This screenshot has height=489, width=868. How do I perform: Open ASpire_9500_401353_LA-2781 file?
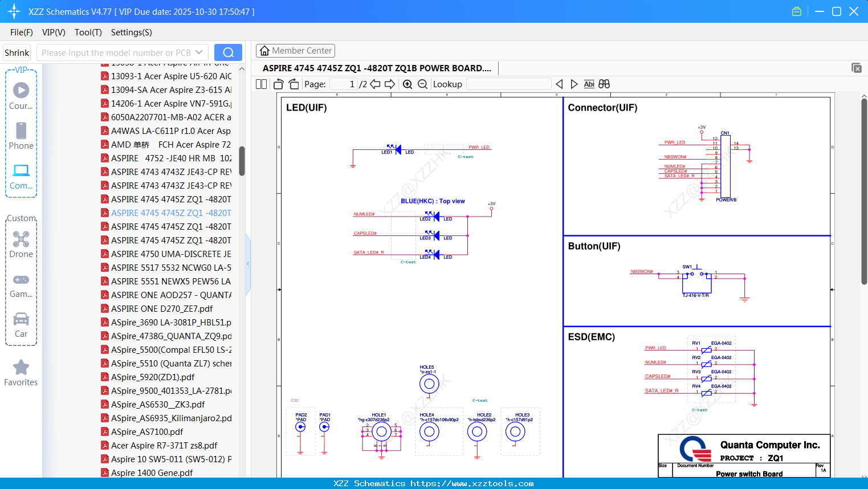[166, 391]
